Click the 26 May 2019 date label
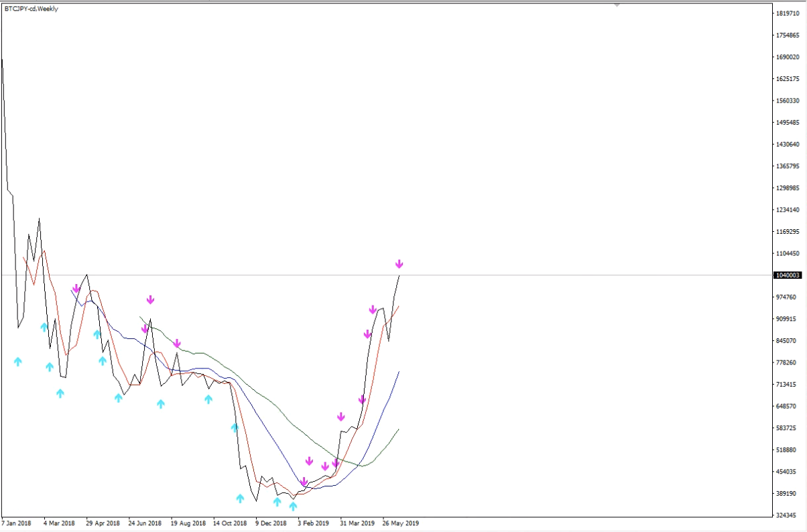Viewport: 807px width, 532px height. coord(400,523)
